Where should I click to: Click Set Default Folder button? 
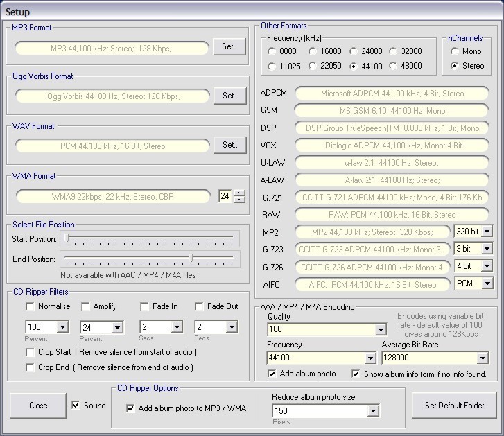click(454, 406)
